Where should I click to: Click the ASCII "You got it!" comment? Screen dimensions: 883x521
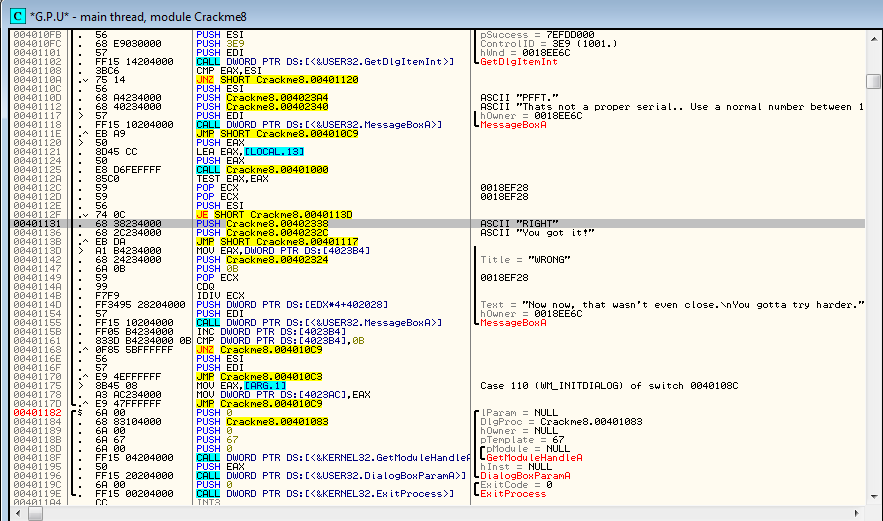click(x=537, y=233)
